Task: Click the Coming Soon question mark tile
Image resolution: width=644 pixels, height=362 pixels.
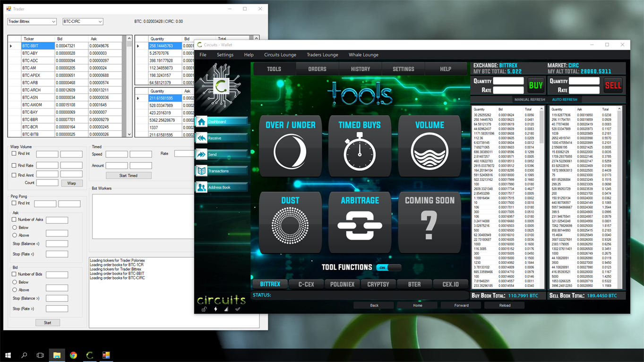Action: tap(429, 222)
